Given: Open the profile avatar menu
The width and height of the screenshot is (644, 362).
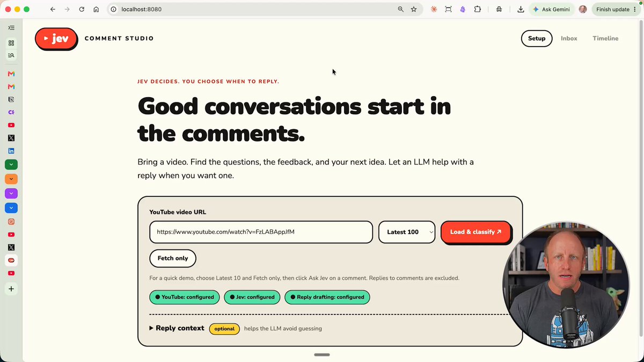Looking at the screenshot, I should point(583,9).
